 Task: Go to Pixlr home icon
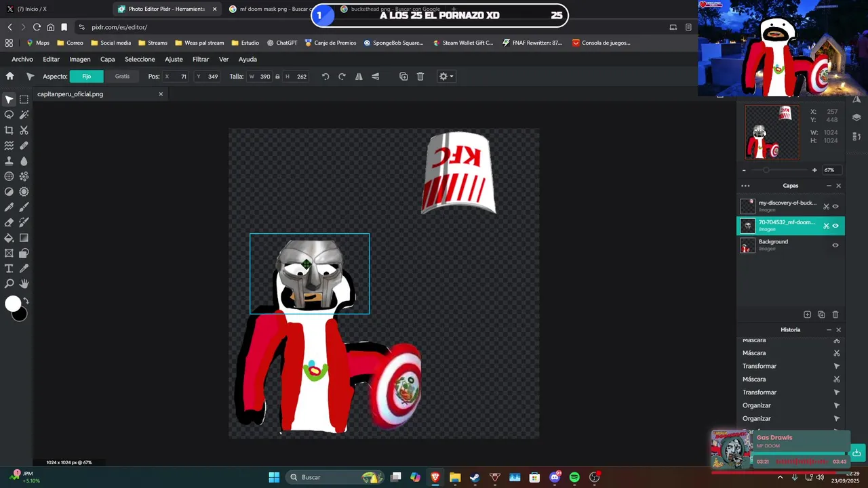click(x=9, y=77)
